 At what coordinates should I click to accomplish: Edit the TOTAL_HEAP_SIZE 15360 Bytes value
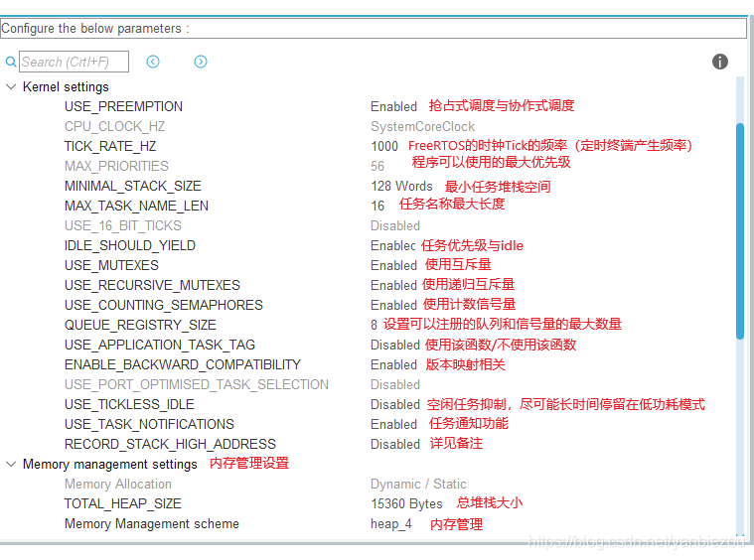(406, 503)
